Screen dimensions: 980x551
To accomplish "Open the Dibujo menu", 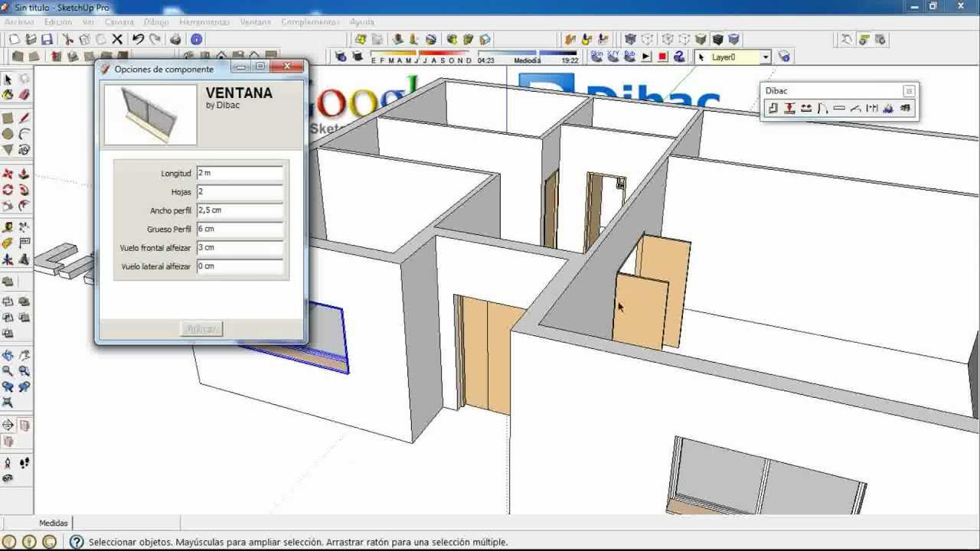I will (156, 22).
